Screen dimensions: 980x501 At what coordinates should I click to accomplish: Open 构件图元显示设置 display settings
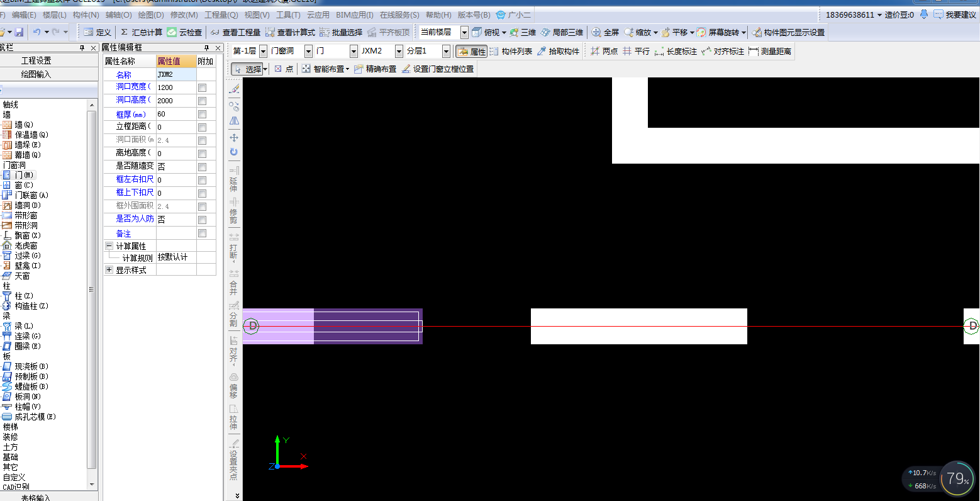click(788, 32)
